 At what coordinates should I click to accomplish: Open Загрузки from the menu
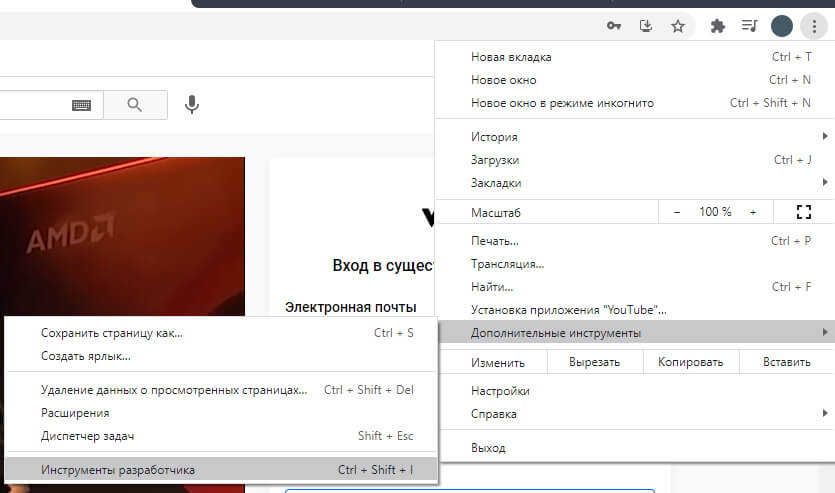click(x=635, y=160)
